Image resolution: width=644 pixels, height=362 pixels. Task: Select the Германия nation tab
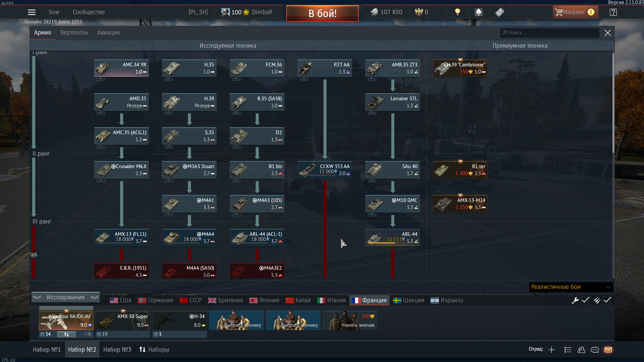tap(156, 300)
